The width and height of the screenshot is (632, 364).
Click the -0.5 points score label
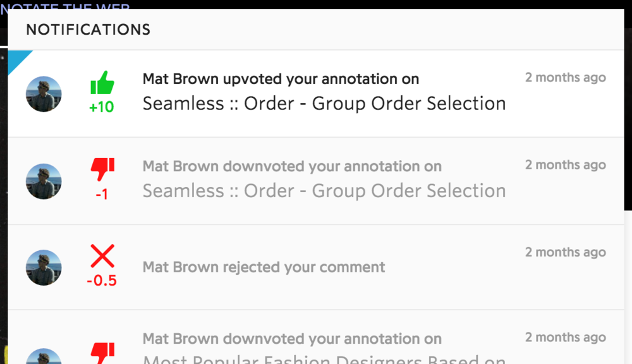[102, 280]
